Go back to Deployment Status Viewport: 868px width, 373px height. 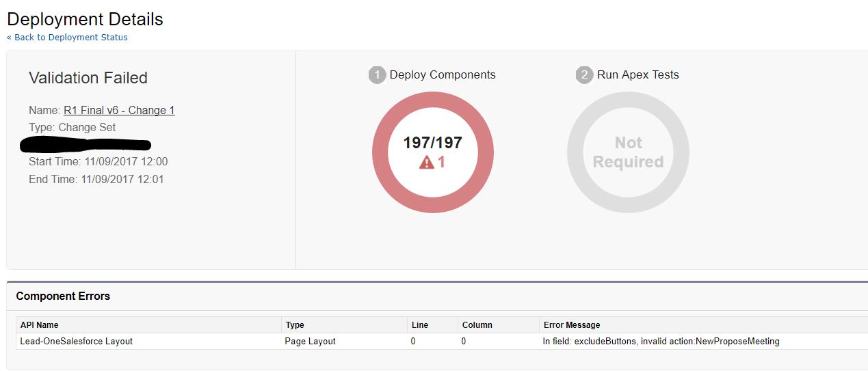(x=67, y=38)
